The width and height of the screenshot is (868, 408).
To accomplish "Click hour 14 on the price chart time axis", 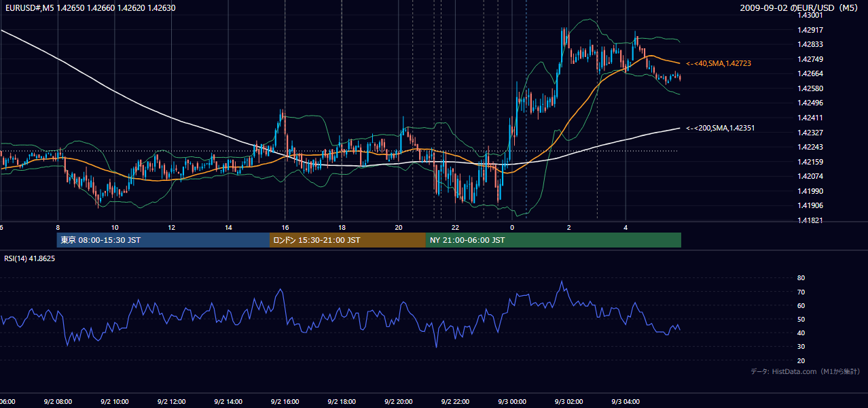I will coord(228,228).
